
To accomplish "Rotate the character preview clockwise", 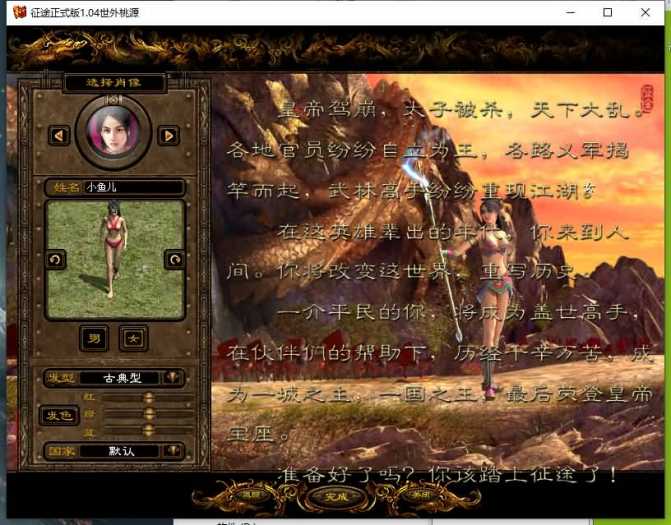I will pyautogui.click(x=175, y=259).
